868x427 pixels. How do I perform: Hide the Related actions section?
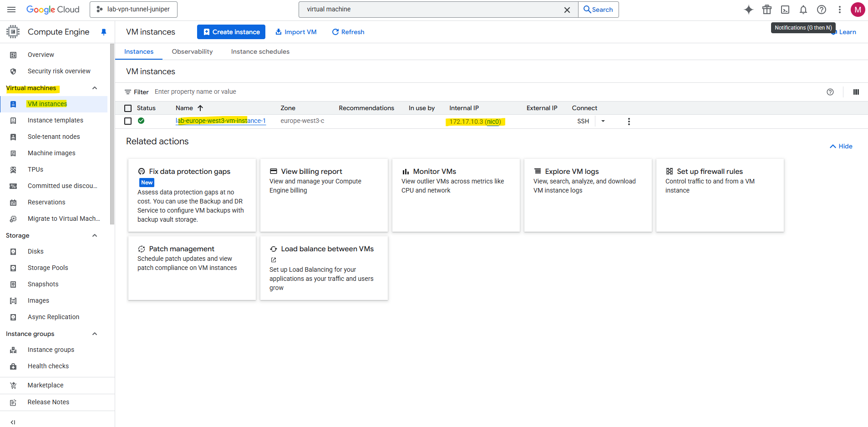[x=841, y=146]
